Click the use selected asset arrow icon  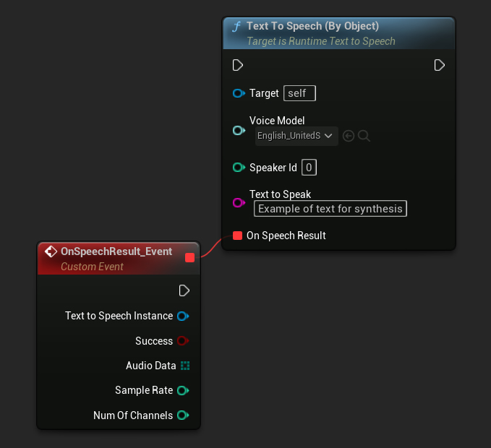349,136
